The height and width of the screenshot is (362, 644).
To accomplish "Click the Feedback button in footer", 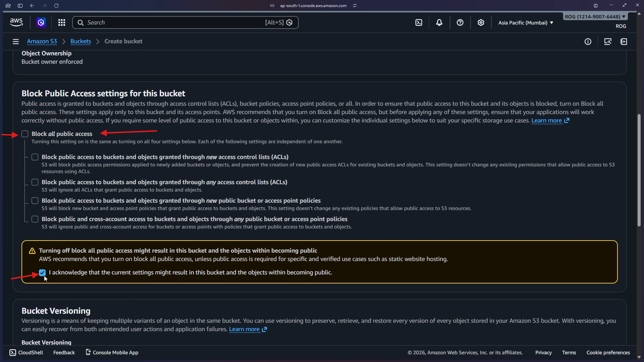I will coord(64,353).
